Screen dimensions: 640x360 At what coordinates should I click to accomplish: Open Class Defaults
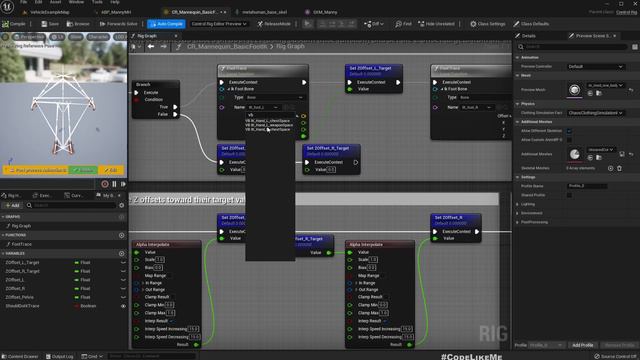click(x=531, y=24)
